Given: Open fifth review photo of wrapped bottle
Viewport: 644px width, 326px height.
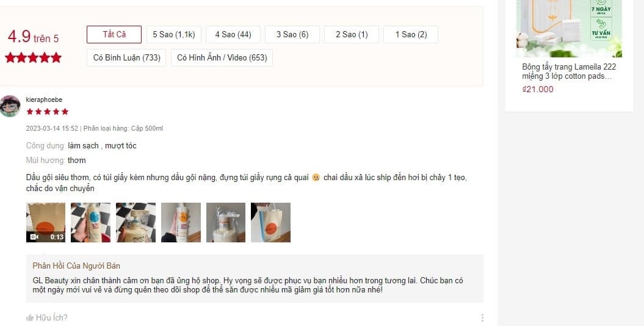Looking at the screenshot, I should (x=226, y=222).
